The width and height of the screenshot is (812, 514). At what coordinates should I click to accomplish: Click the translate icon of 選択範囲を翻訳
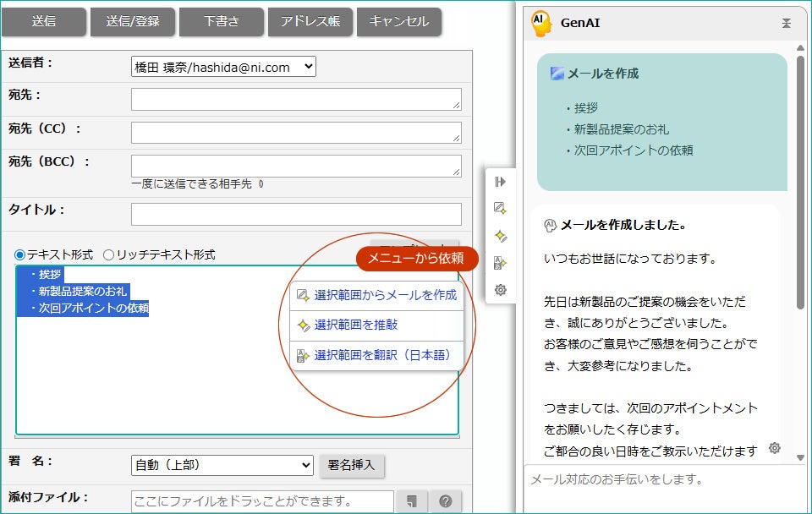303,356
